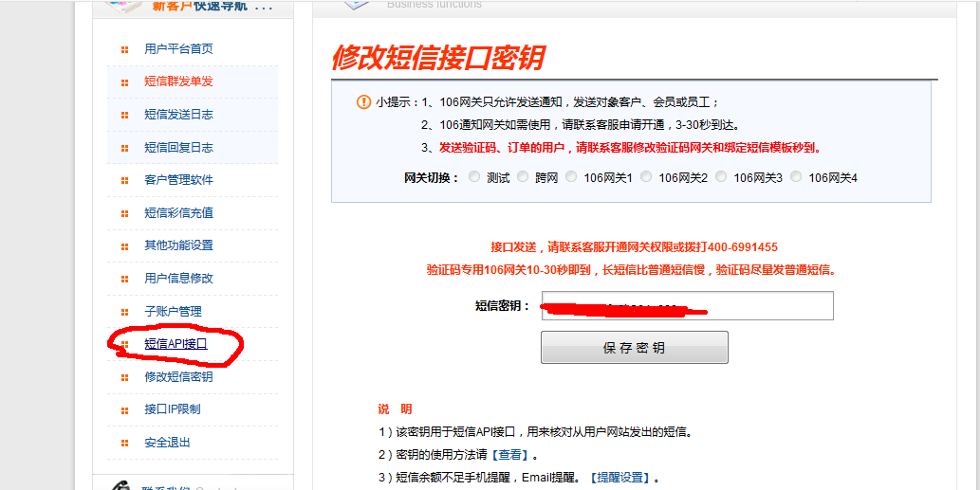This screenshot has height=490, width=980.
Task: Click the bullet icon next to 其他功能设置
Action: point(125,245)
